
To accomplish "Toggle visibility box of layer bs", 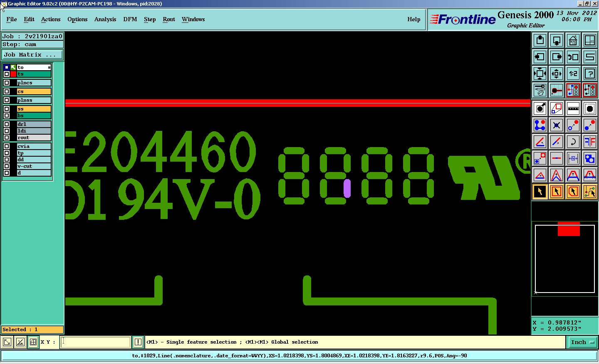I will tap(7, 116).
